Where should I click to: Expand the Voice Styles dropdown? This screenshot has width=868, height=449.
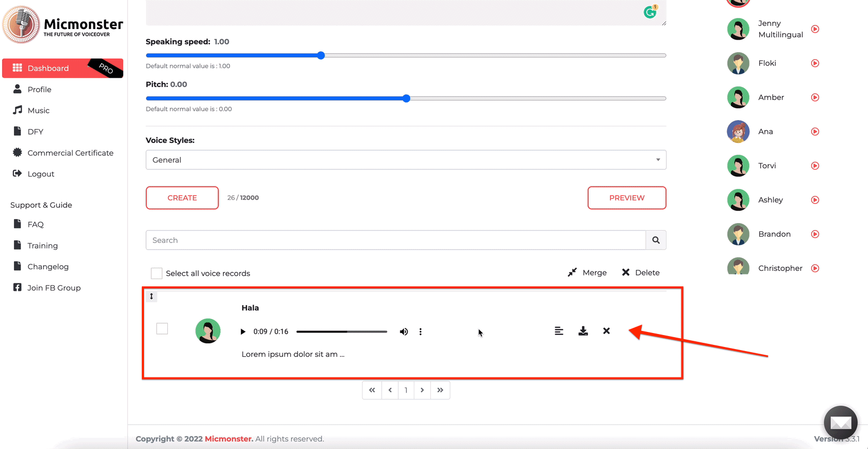click(406, 160)
